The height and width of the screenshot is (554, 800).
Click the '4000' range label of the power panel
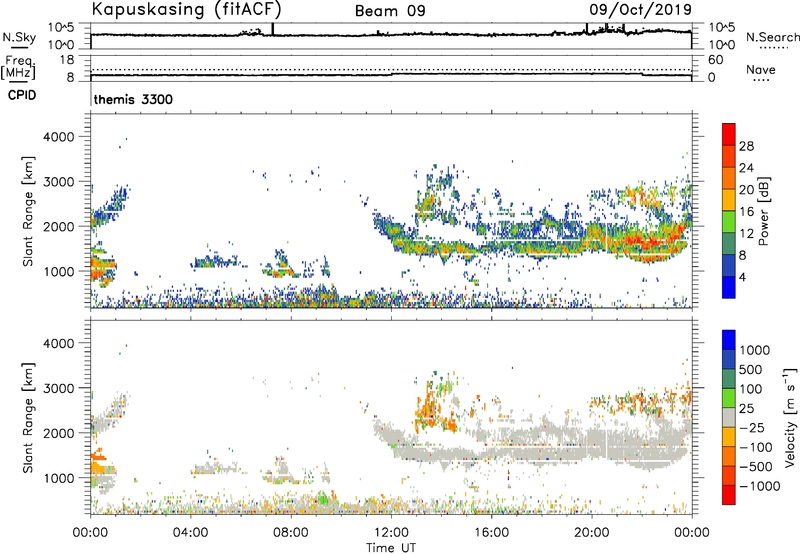(x=58, y=137)
